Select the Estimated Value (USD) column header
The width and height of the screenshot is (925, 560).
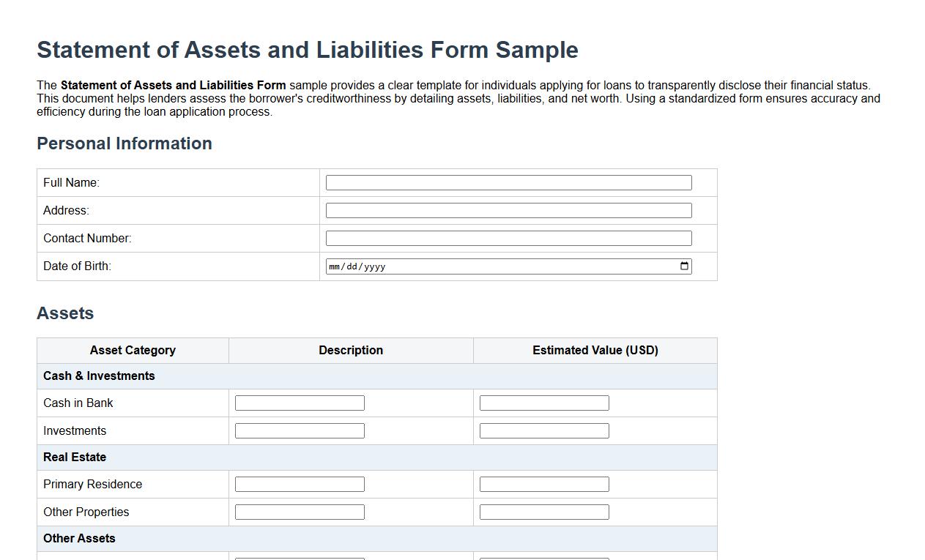point(595,350)
